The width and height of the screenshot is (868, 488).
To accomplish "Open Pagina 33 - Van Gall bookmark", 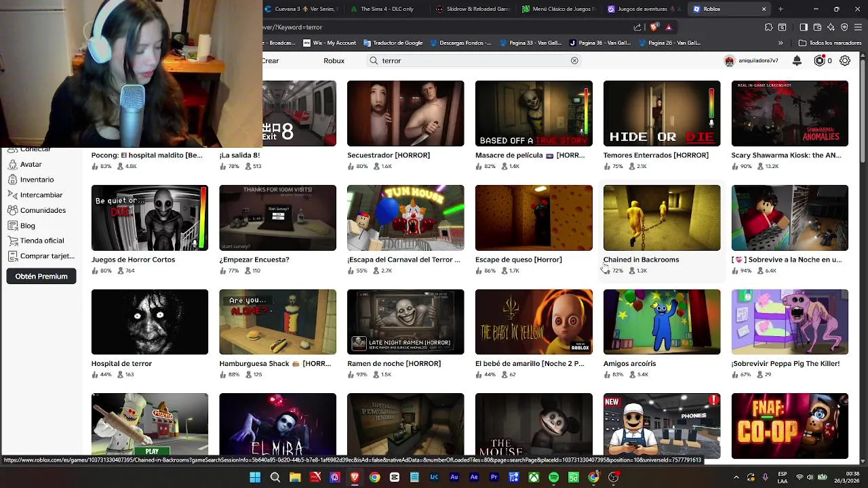I will coord(531,43).
